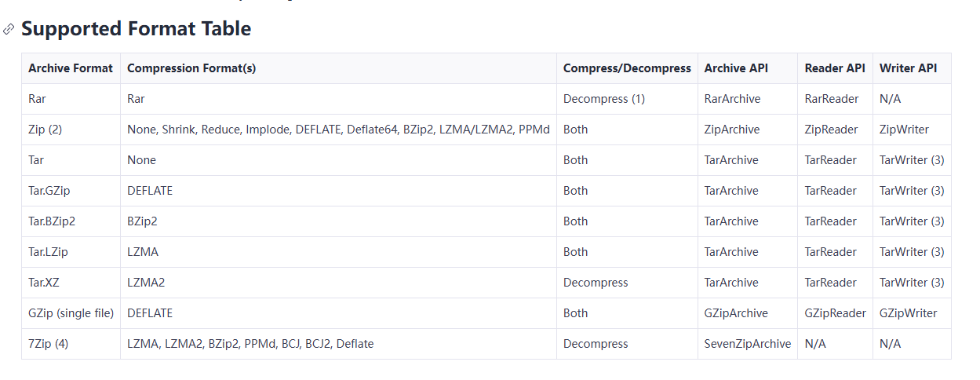Click the anchor link icon beside heading
This screenshot has width=980, height=380.
(x=9, y=29)
